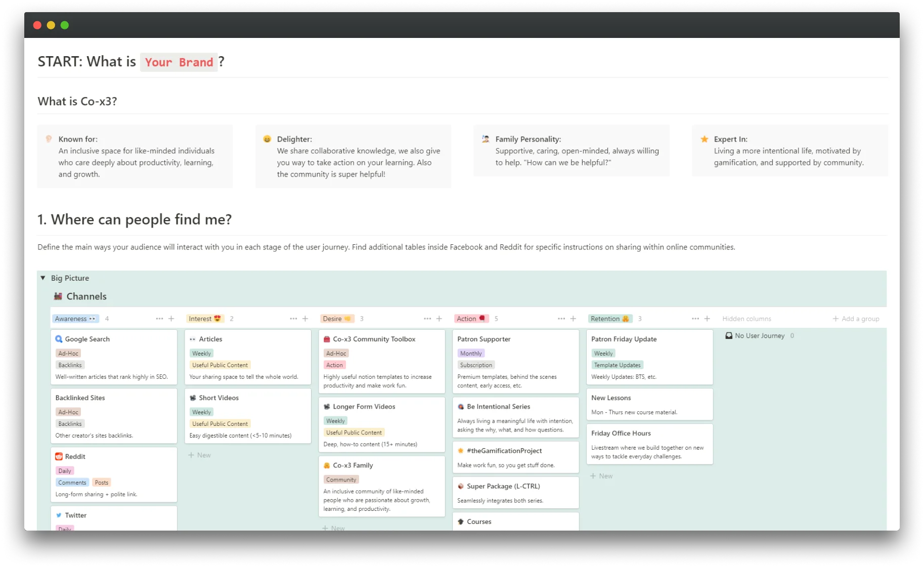The image size is (924, 567).
Task: Open the Google Search card
Action: [114, 357]
